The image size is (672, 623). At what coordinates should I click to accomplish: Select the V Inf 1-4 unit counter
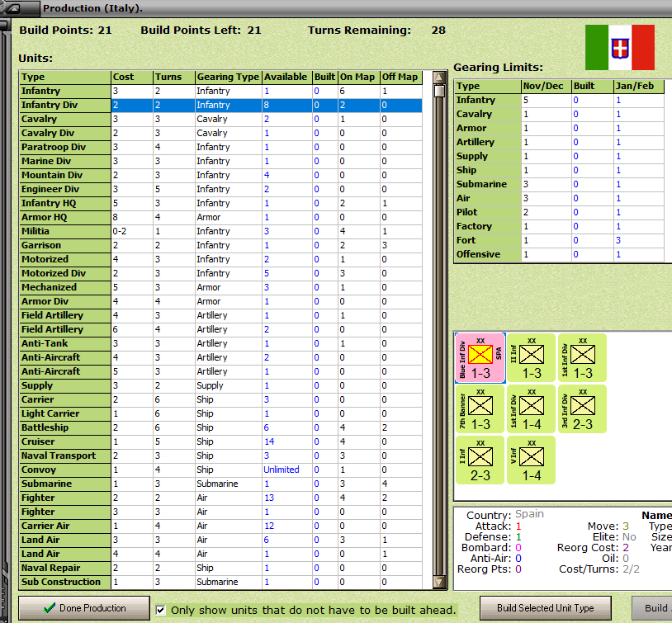(532, 460)
